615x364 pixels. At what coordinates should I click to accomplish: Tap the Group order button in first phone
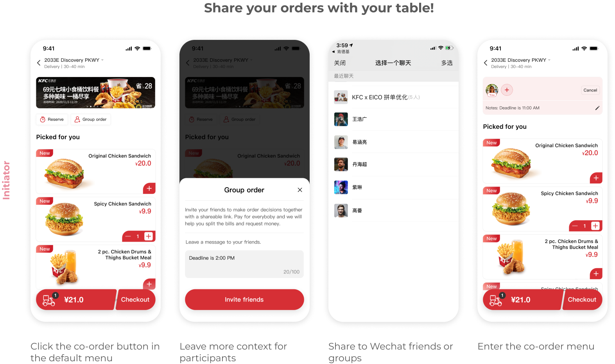(91, 119)
